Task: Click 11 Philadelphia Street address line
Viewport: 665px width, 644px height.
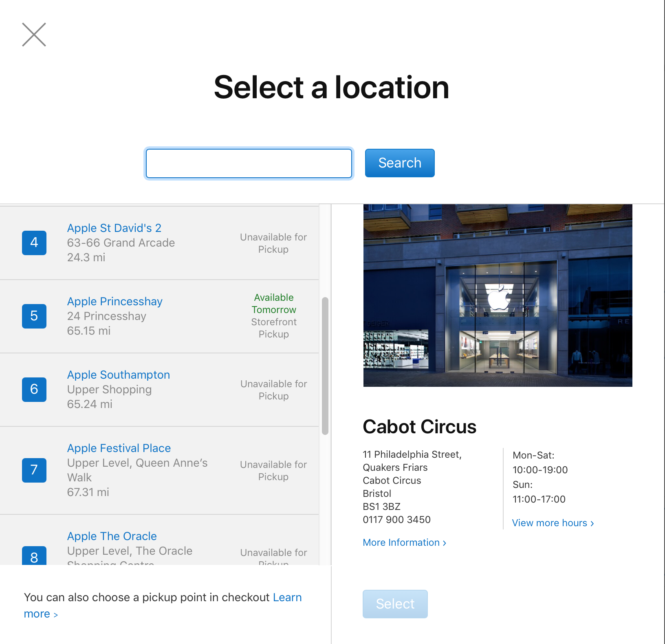Action: pyautogui.click(x=412, y=454)
